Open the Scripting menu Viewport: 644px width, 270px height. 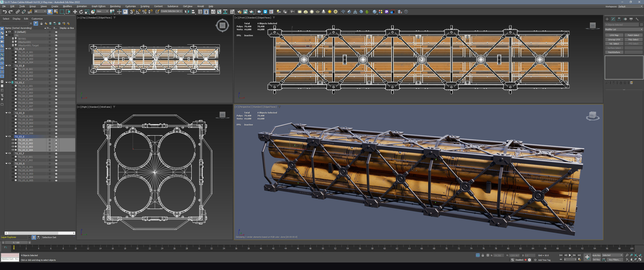click(x=145, y=6)
